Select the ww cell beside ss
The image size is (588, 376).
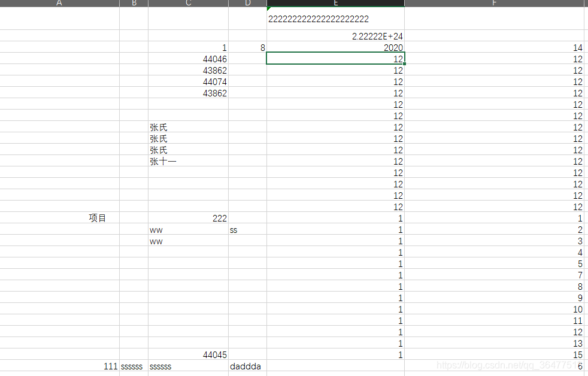(188, 229)
